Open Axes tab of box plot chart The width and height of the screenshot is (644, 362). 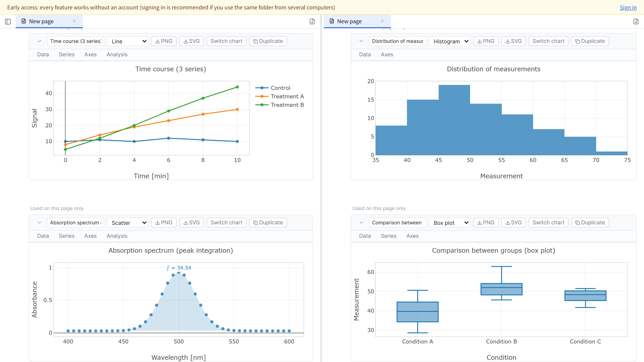[413, 236]
